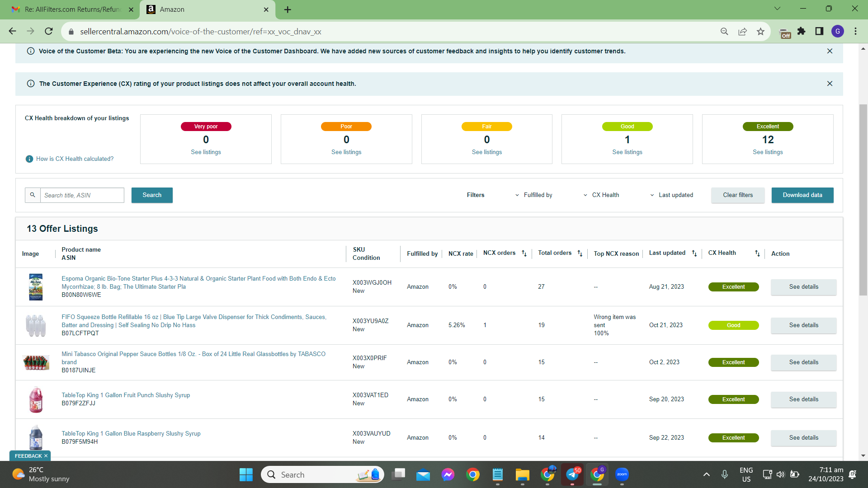Image resolution: width=868 pixels, height=488 pixels.
Task: Sort the table by Last updated
Action: tap(694, 253)
